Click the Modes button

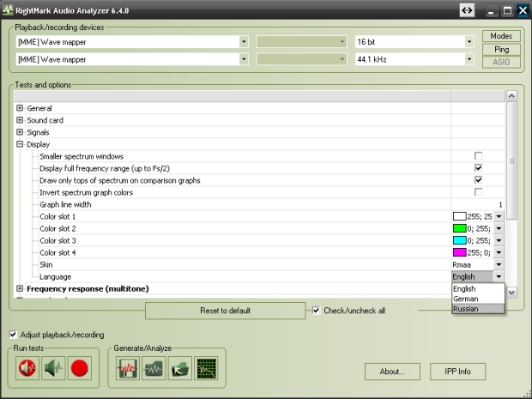click(501, 36)
